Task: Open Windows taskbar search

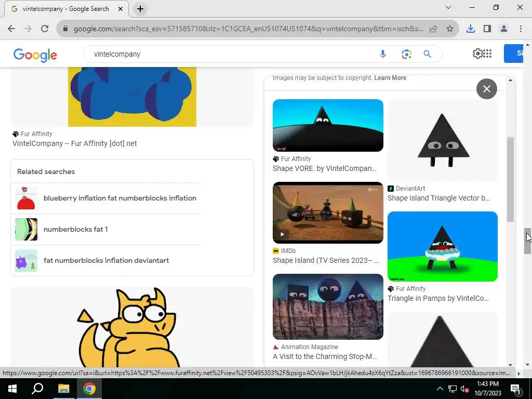Action: (37, 389)
